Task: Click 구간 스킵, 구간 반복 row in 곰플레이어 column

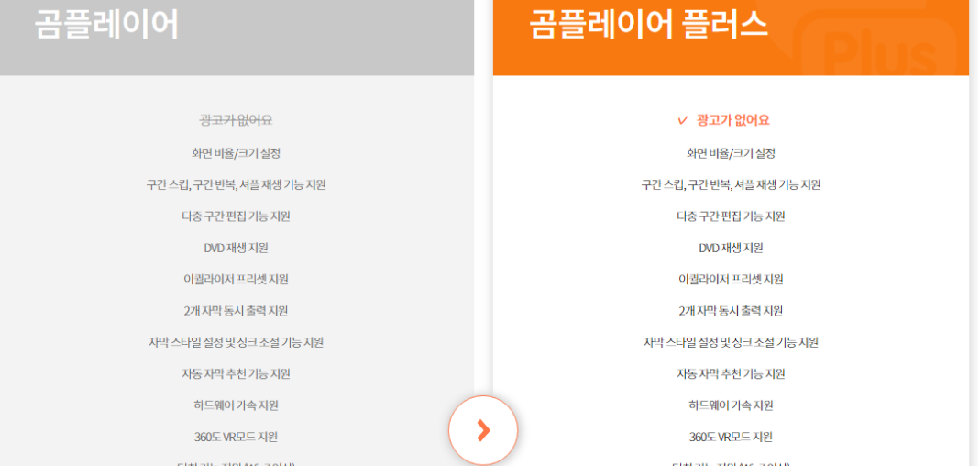Action: (236, 184)
